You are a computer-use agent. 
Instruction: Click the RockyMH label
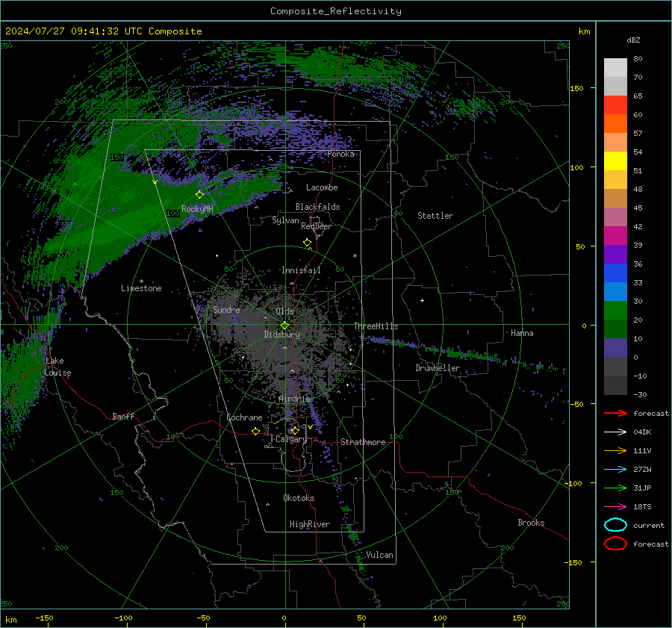197,209
